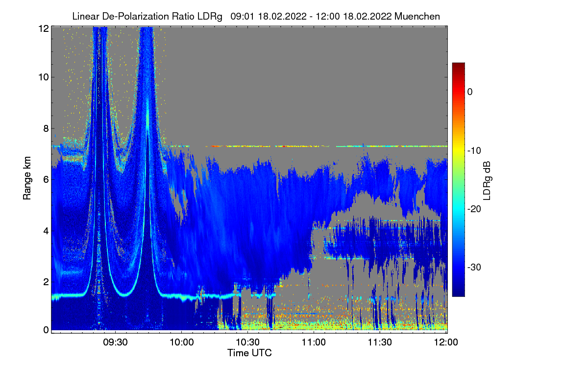Viewport: 588px width, 392px height.
Task: Click the '4' range tick label
Action: pos(46,230)
